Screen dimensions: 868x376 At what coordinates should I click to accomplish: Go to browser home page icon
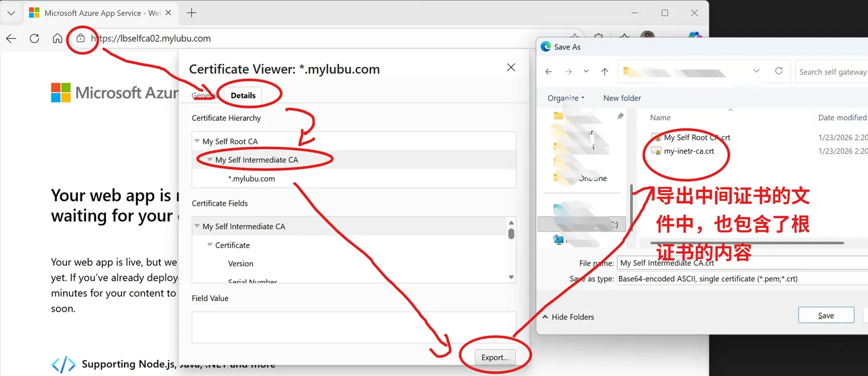(x=57, y=38)
